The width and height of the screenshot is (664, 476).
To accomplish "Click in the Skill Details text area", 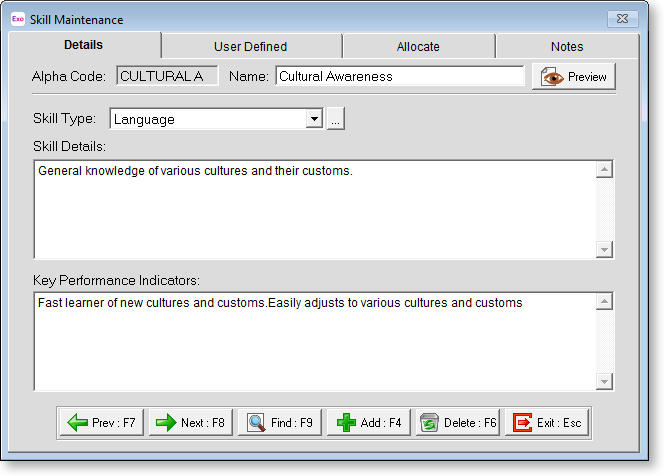I will (x=314, y=210).
